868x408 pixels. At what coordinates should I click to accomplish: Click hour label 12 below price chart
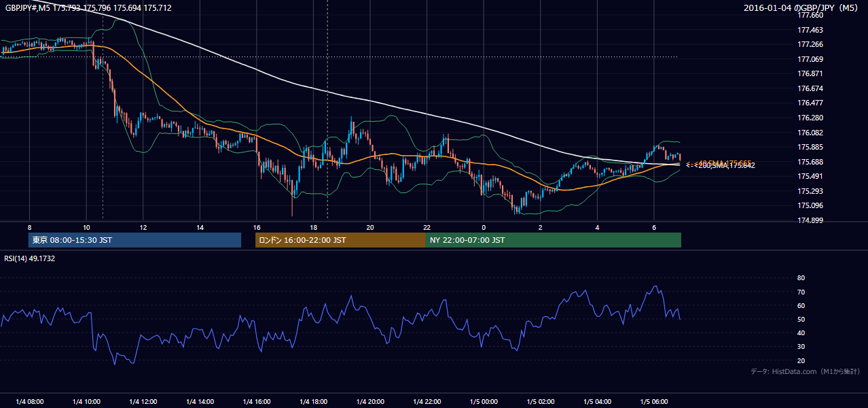(x=143, y=227)
